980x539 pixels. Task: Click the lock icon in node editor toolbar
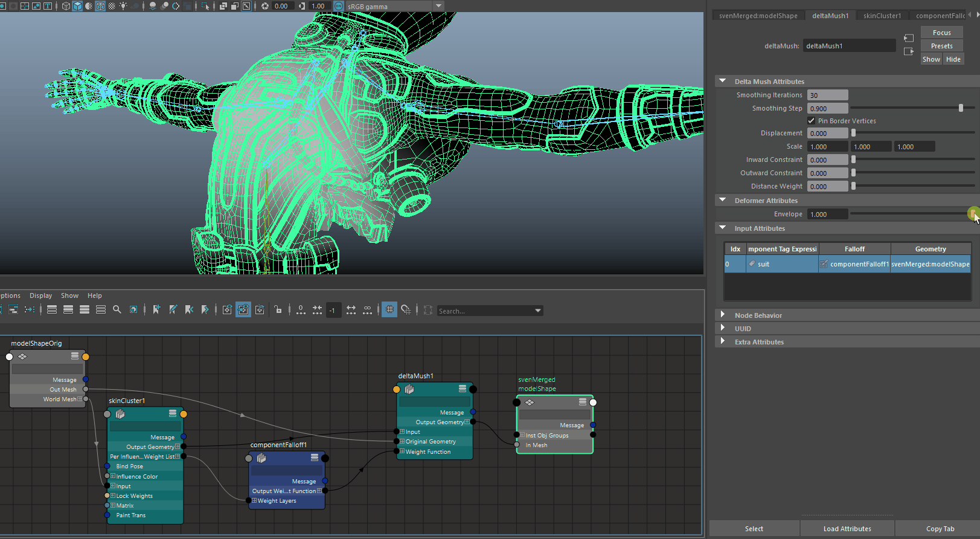point(278,310)
